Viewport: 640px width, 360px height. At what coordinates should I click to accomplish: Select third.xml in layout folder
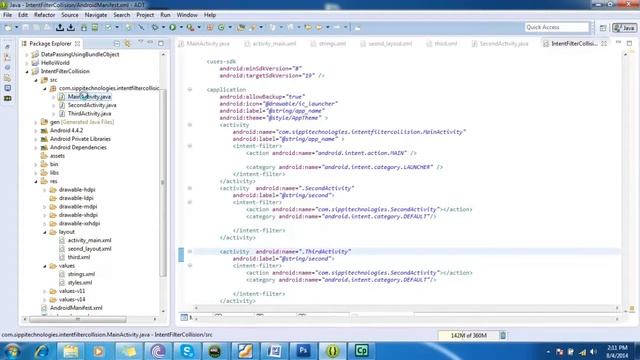[x=79, y=257]
